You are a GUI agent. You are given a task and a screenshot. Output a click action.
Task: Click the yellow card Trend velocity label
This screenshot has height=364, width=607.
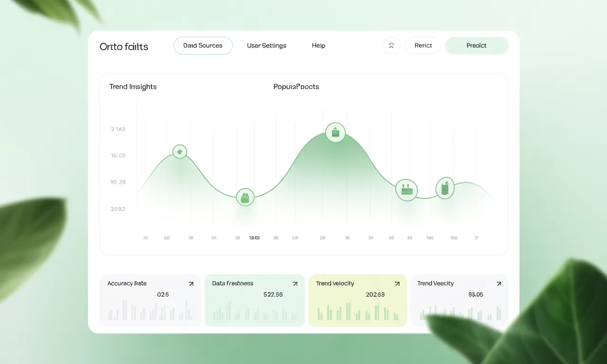[x=335, y=283]
